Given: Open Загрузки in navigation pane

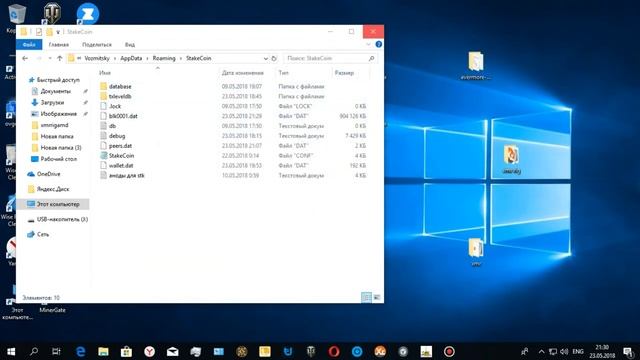Looking at the screenshot, I should click(52, 102).
